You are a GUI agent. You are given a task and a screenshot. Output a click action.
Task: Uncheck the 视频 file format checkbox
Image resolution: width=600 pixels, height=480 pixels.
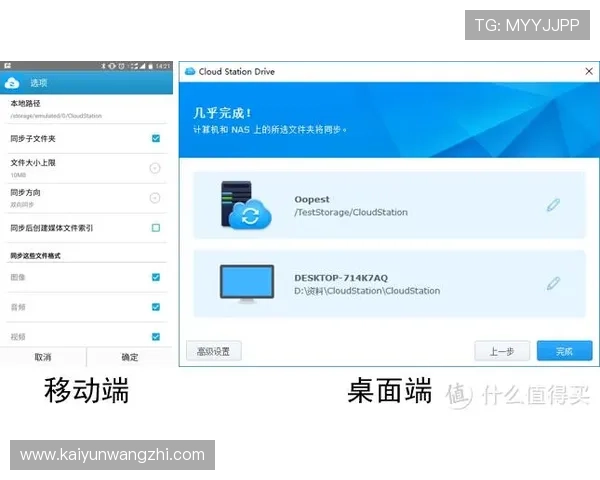coord(156,337)
